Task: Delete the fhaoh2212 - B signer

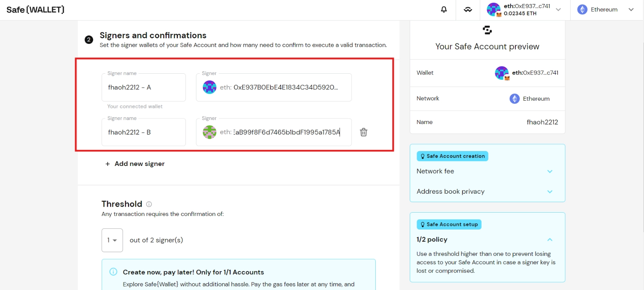Action: pos(363,132)
